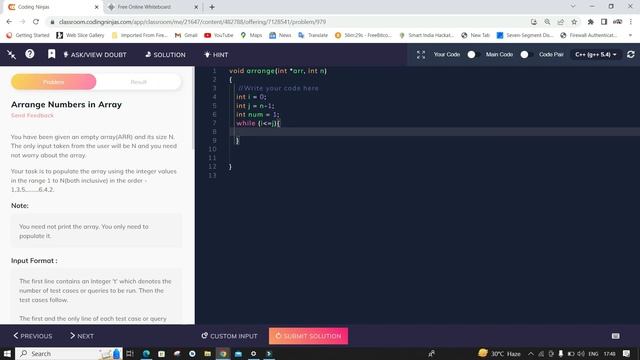Open a new browser tab
Screen dimensions: 640x360
pyautogui.click(x=212, y=7)
